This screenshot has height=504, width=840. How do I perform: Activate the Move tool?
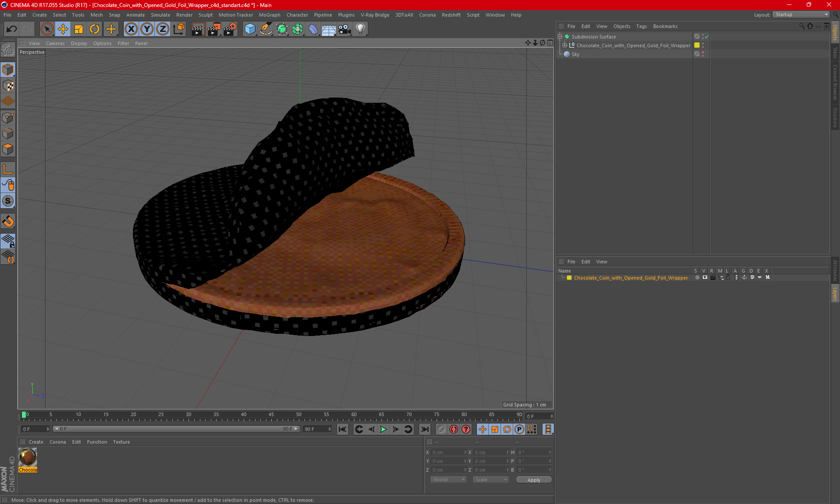point(63,29)
